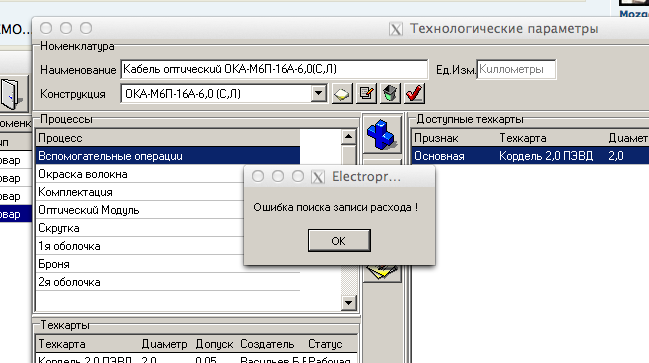Image resolution: width=649 pixels, height=363 pixels.
Task: Click the door exit icon in background window
Action: (x=11, y=94)
